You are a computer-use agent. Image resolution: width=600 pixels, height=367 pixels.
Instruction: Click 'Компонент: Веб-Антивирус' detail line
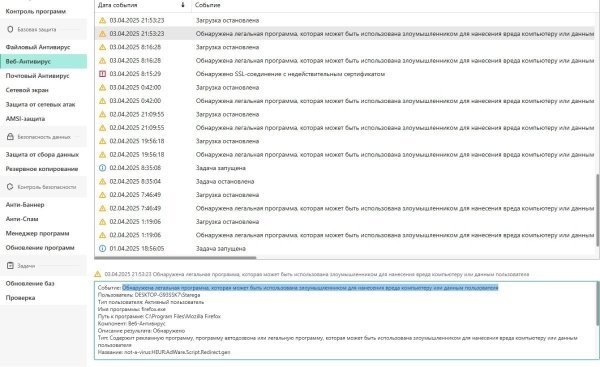click(x=132, y=323)
